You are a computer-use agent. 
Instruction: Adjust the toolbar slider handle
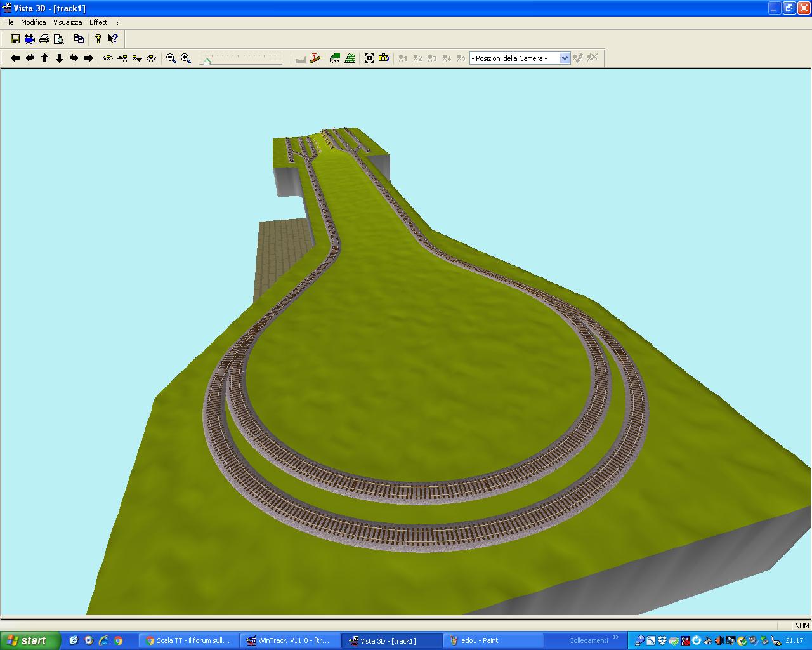pyautogui.click(x=206, y=61)
